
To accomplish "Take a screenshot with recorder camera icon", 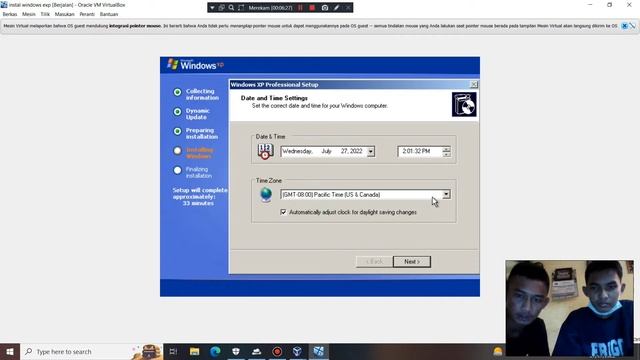I will pyautogui.click(x=324, y=8).
